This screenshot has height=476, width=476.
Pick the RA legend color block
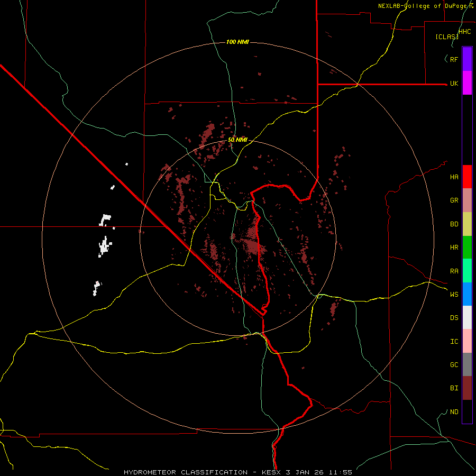tap(467, 270)
